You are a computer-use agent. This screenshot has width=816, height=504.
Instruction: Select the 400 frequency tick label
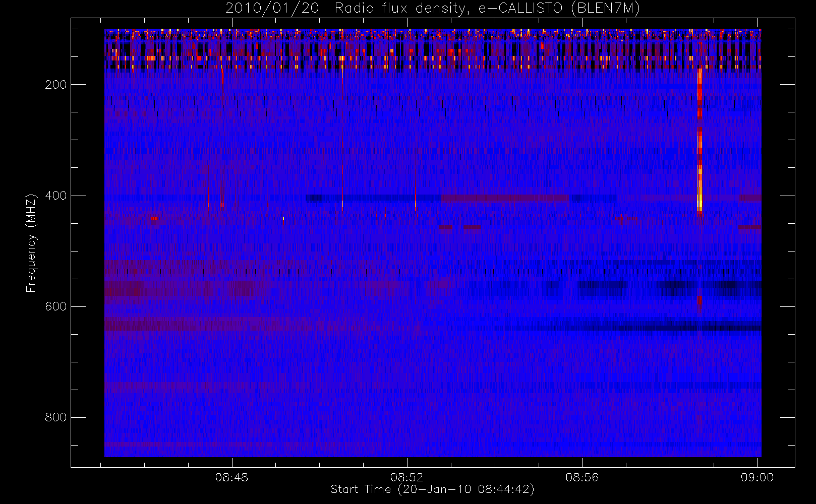(56, 196)
